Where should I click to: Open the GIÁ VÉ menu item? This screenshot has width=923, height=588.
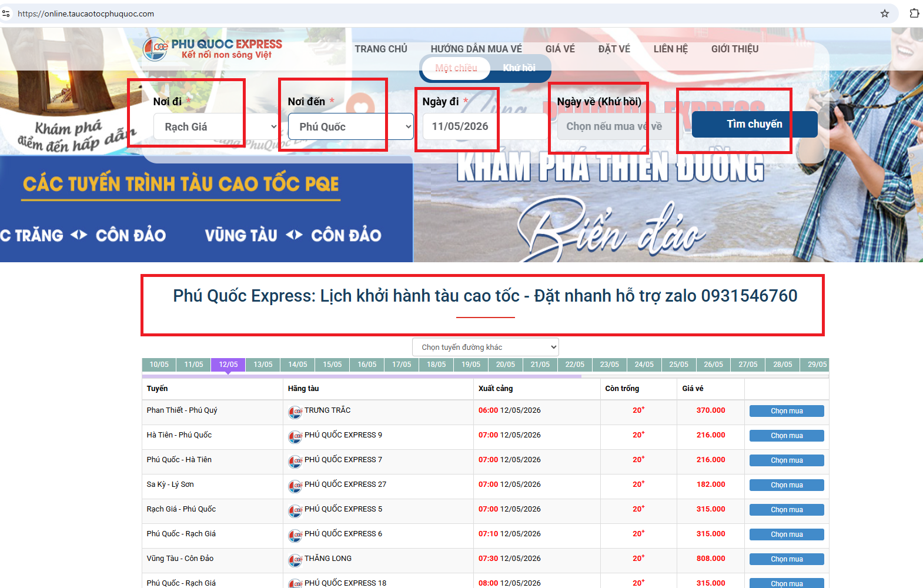(x=560, y=49)
